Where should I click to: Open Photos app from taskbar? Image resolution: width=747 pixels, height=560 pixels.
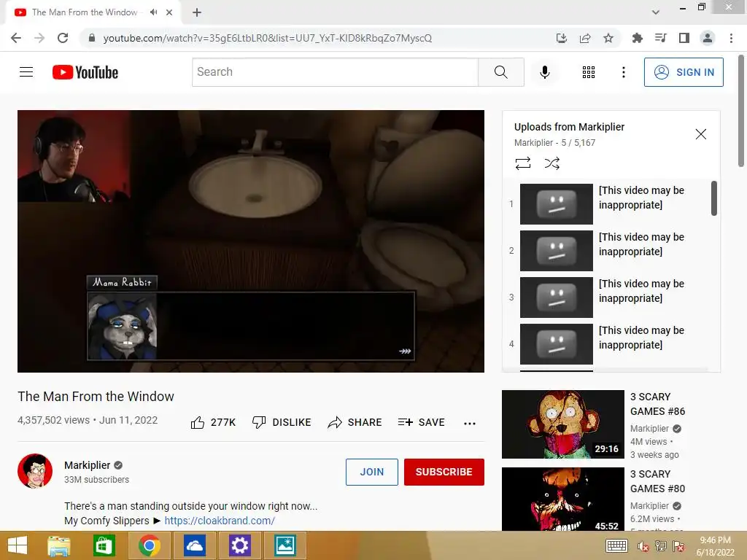point(285,545)
